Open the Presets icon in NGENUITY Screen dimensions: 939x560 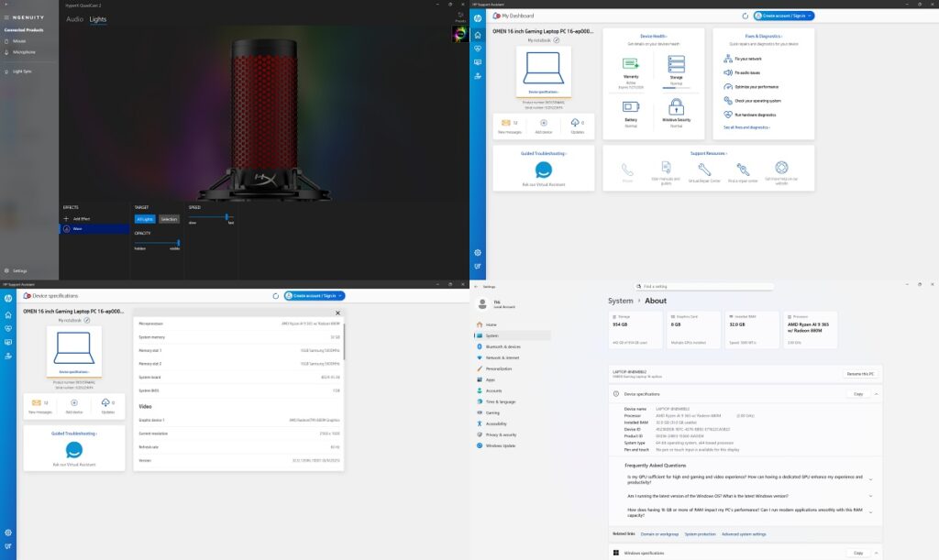(460, 16)
